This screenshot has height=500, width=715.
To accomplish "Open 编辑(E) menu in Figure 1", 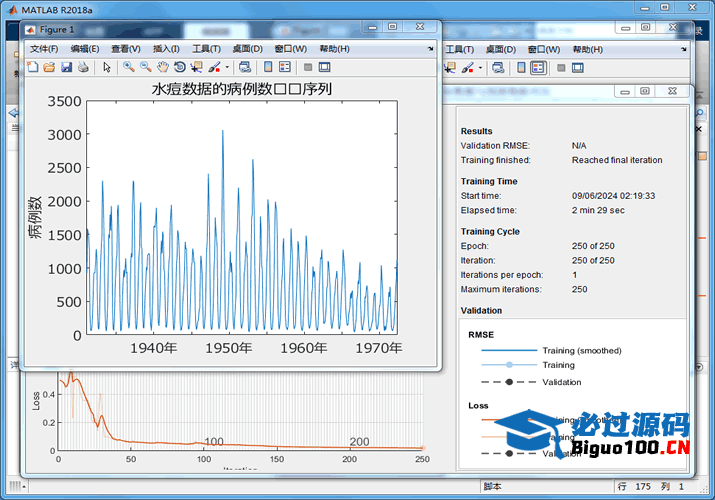I will pos(85,49).
